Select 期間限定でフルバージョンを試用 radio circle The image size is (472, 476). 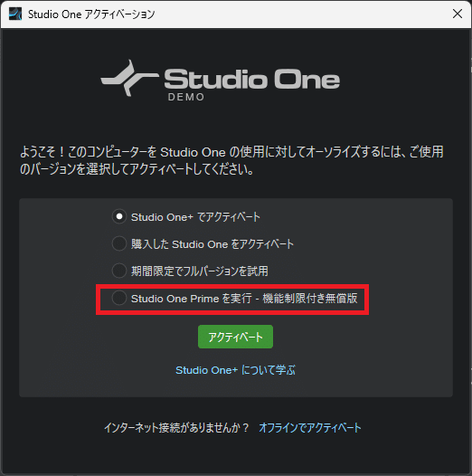tap(119, 271)
